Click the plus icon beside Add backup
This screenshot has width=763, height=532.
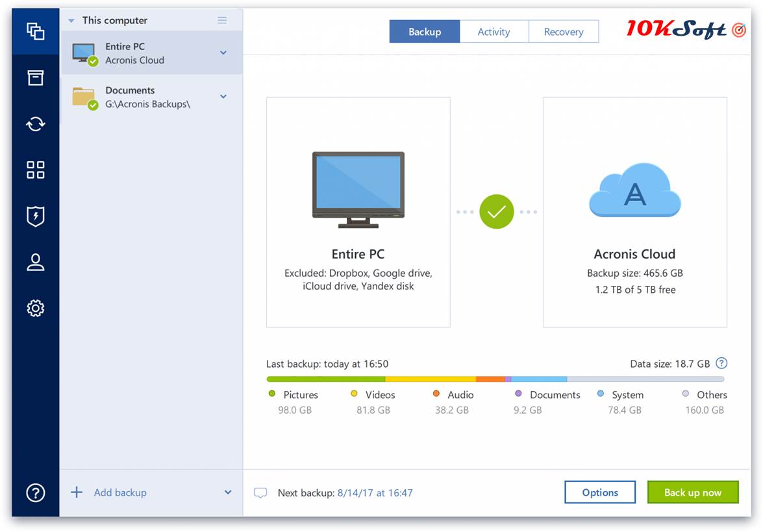[77, 492]
